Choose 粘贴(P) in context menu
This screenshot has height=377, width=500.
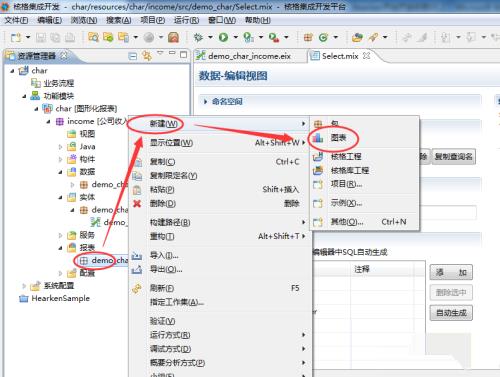pos(220,189)
